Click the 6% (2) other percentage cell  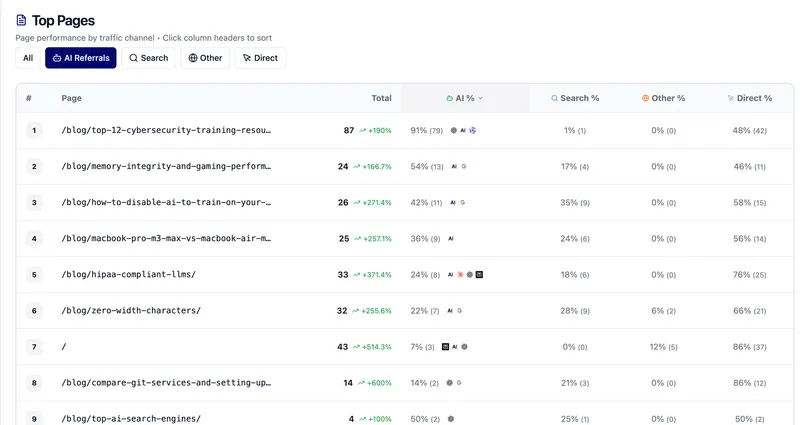click(x=663, y=311)
